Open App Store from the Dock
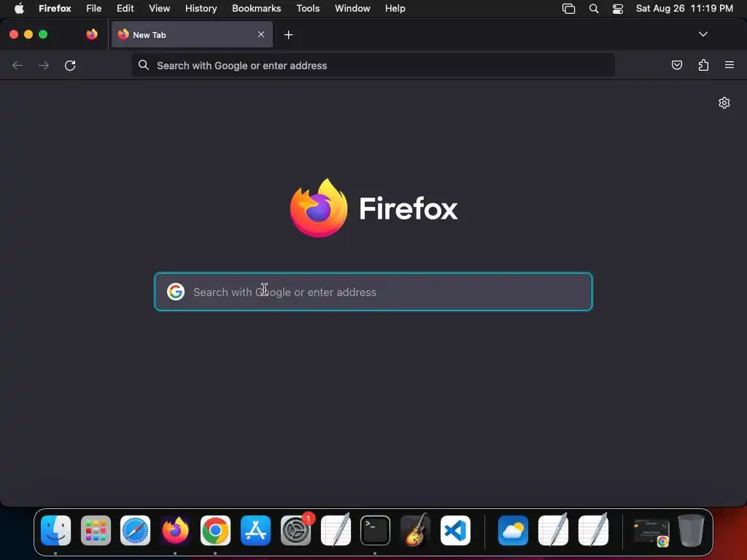Viewport: 747px width, 560px height. point(255,530)
